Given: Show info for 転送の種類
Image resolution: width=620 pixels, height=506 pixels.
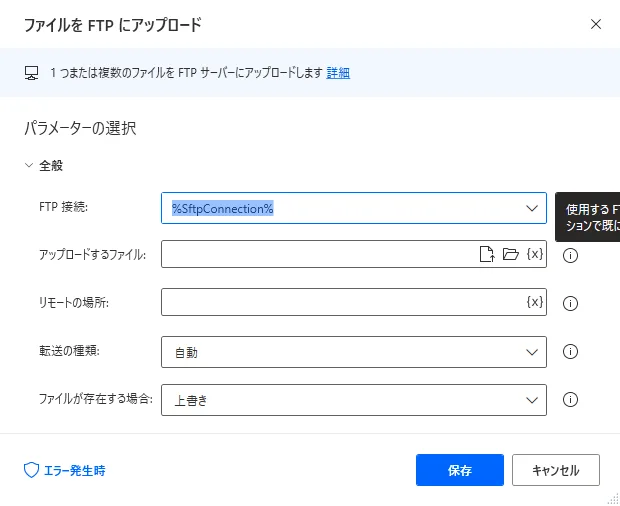Looking at the screenshot, I should 571,351.
